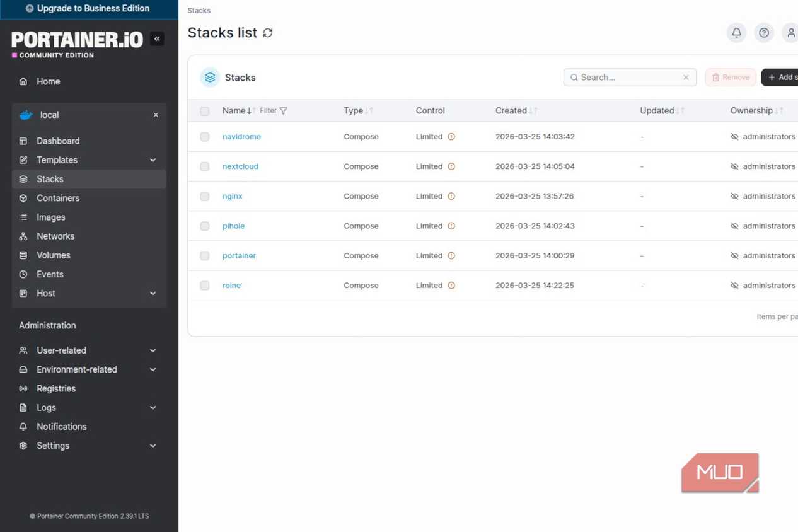Clear the search field with X icon
The image size is (798, 532).
click(x=686, y=78)
